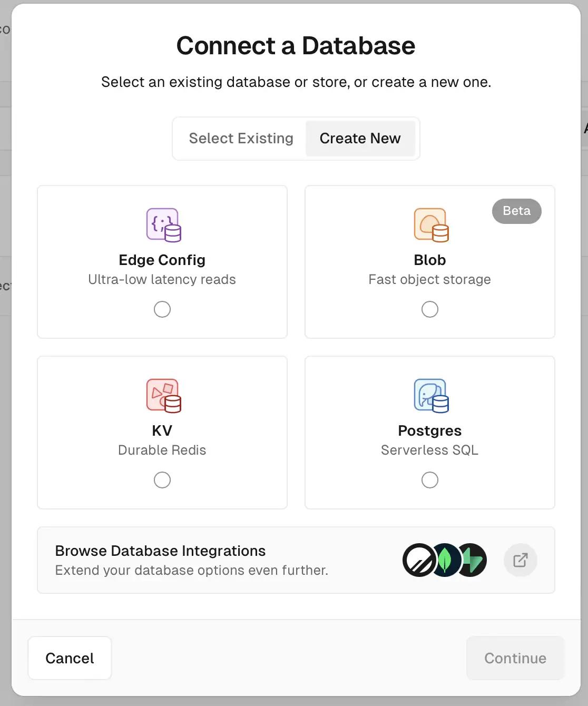The width and height of the screenshot is (588, 706).
Task: Click the 'Durable Redis' description
Action: pos(162,450)
